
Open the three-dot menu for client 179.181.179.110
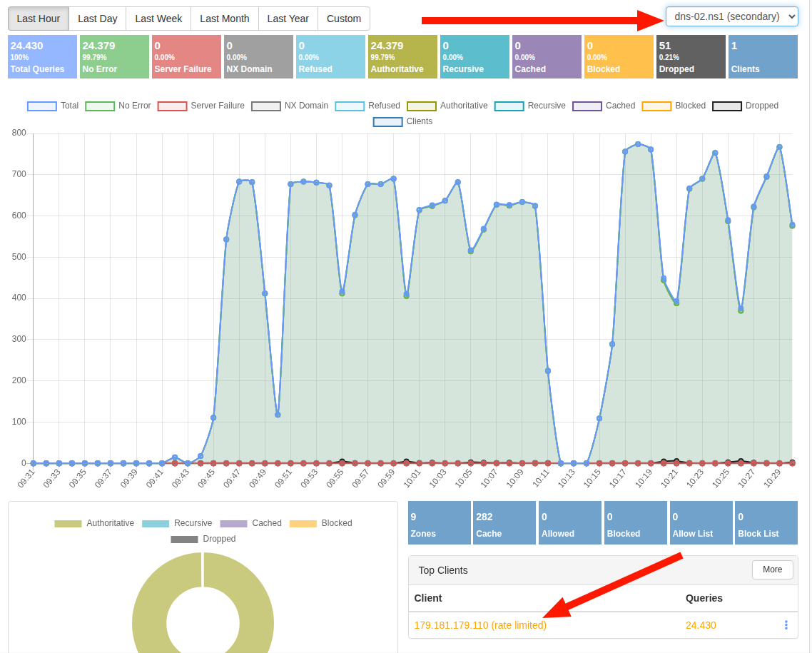pyautogui.click(x=786, y=625)
